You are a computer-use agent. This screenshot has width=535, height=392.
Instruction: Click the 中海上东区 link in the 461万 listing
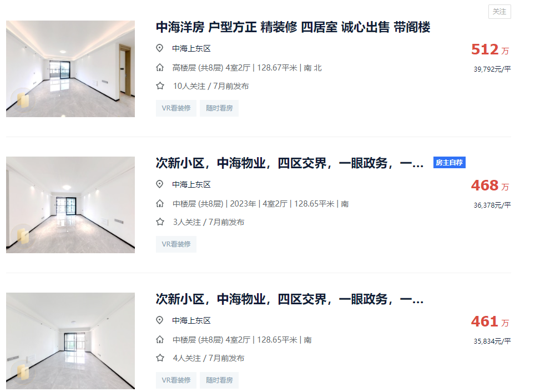click(191, 320)
